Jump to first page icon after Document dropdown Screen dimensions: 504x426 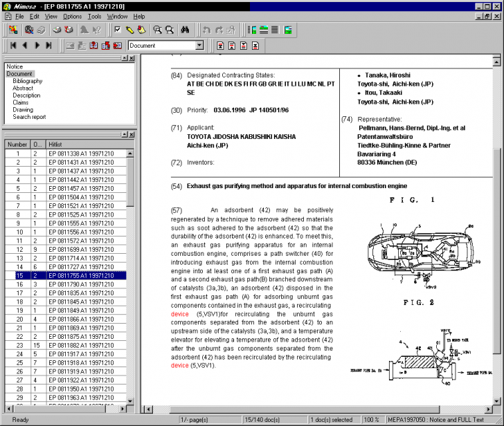click(x=220, y=46)
